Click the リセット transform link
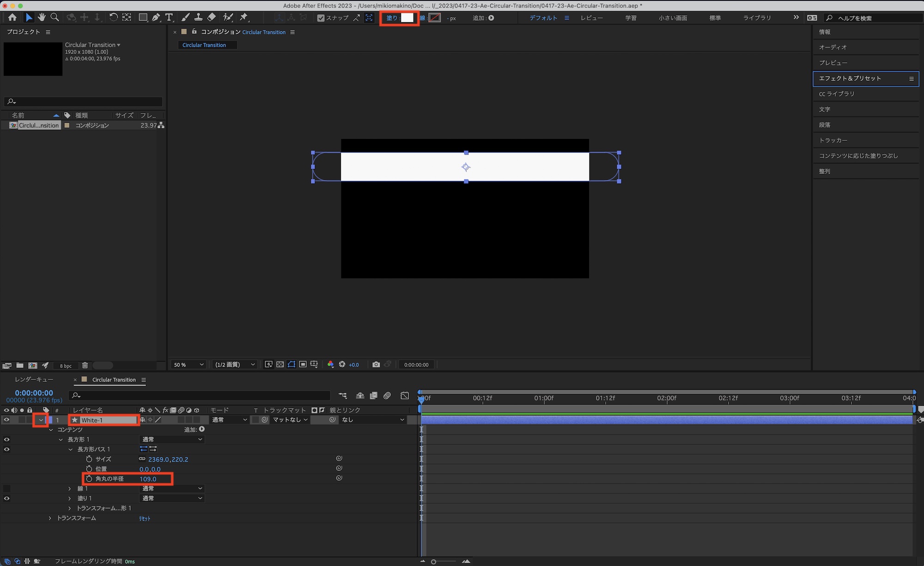The image size is (924, 566). tap(145, 518)
